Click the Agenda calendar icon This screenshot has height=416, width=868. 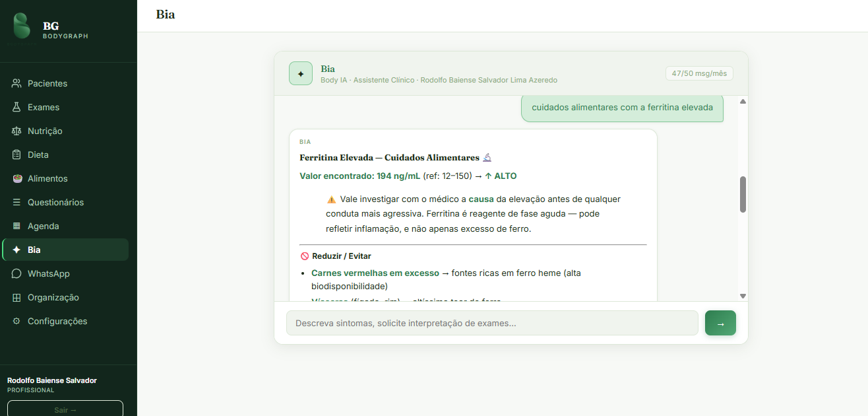click(16, 226)
